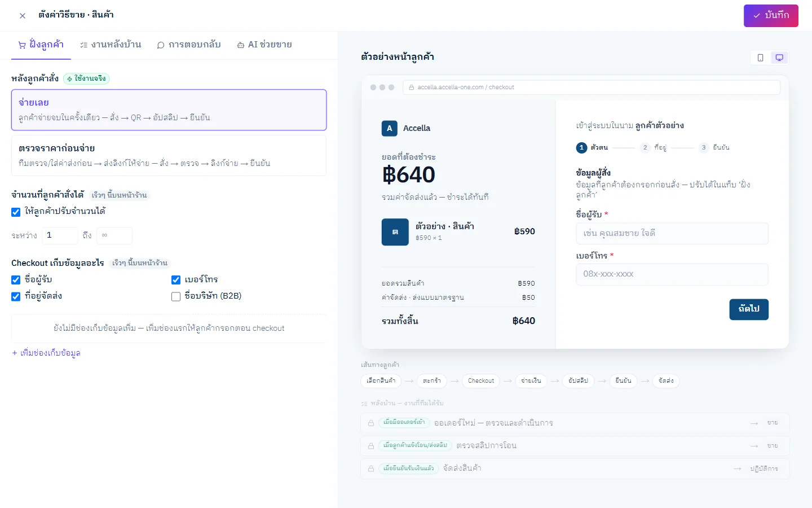
Task: Uncheck the เบอร์โทร checkbox
Action: pos(176,280)
